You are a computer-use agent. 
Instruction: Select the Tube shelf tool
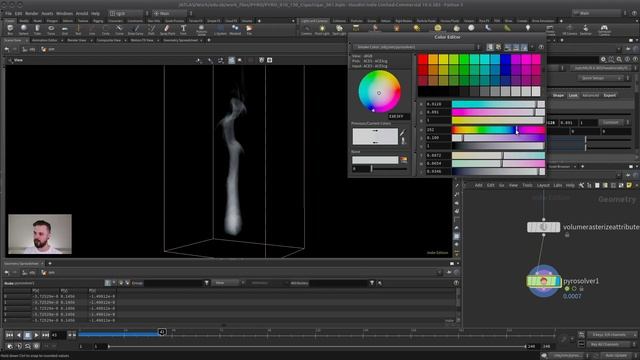[x=37, y=29]
